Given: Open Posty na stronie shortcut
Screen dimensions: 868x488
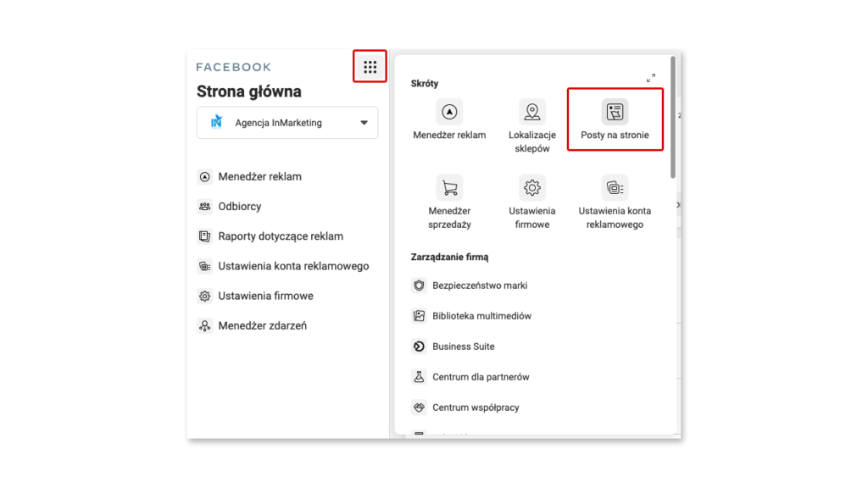Looking at the screenshot, I should (x=615, y=119).
